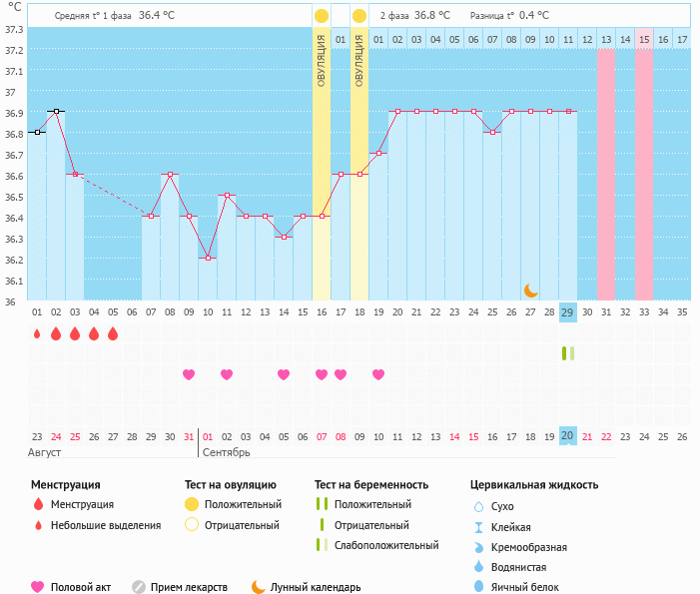Click the 36.2 temperature point on day 10

pos(208,258)
